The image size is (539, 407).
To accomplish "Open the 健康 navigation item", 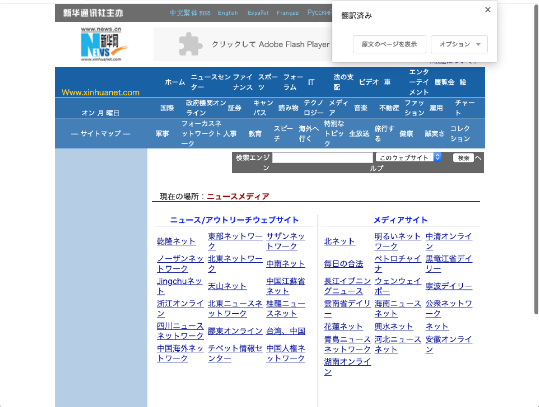I will [406, 133].
